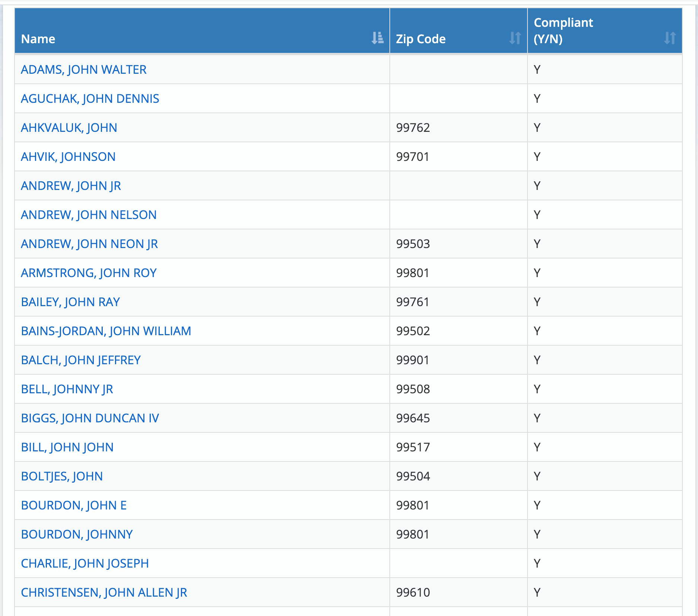698x616 pixels.
Task: Open ADAMS, JOHN WALTER record
Action: click(x=84, y=70)
